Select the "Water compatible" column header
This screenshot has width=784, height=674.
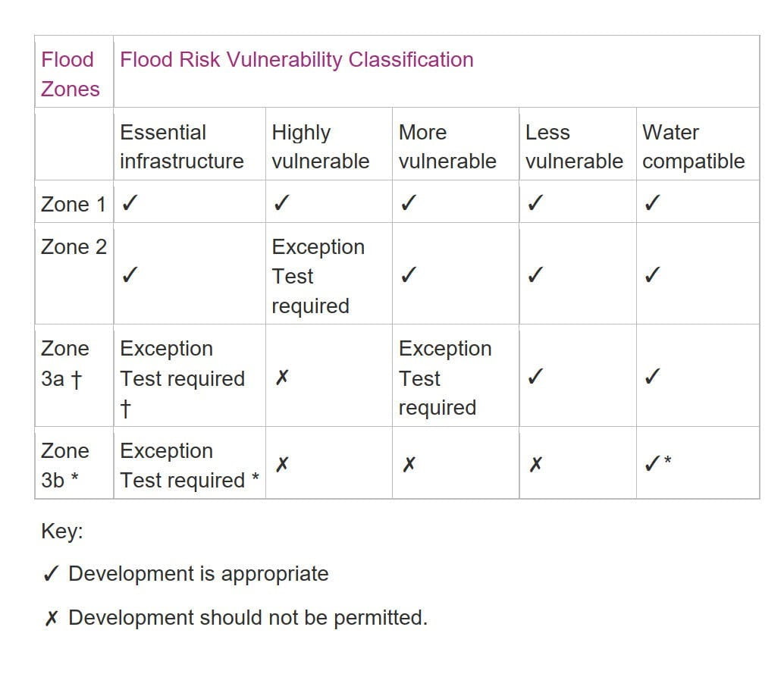tap(693, 146)
